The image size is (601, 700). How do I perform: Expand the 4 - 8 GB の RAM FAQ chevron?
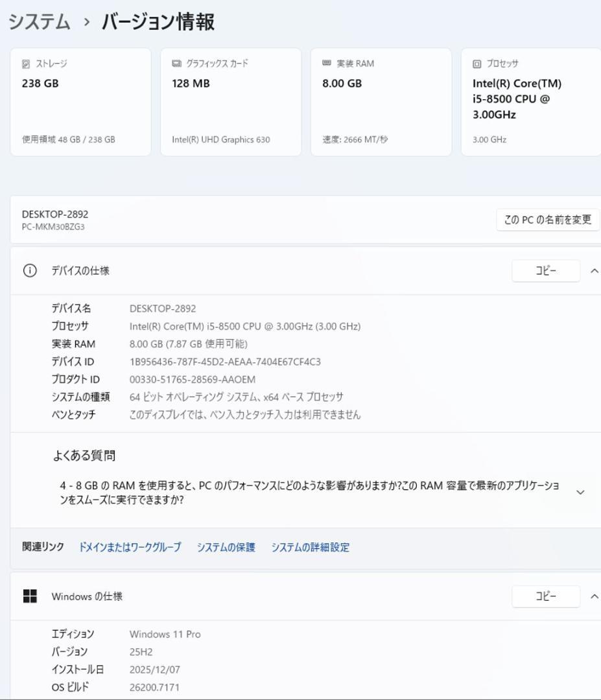(x=580, y=492)
